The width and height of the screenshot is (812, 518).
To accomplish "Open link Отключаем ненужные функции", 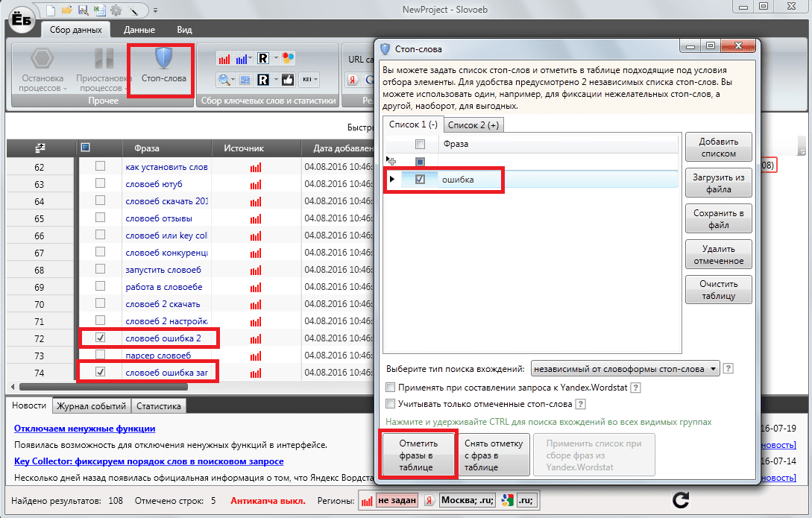I will [x=84, y=429].
